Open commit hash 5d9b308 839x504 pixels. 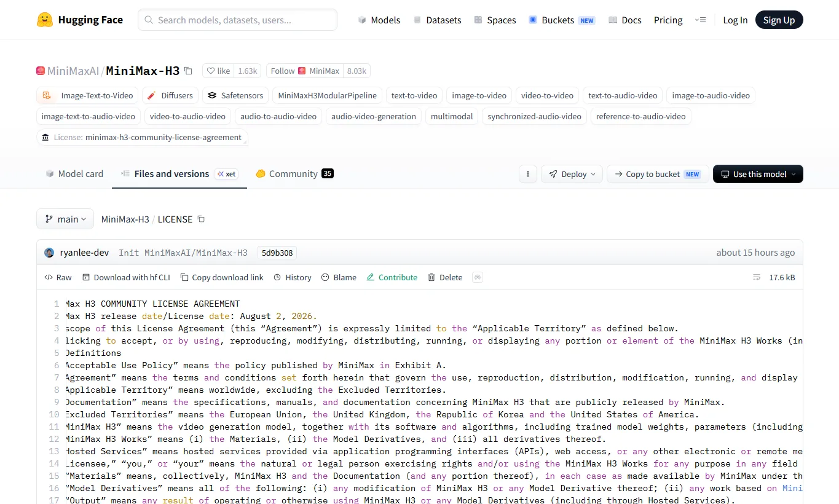pos(277,253)
